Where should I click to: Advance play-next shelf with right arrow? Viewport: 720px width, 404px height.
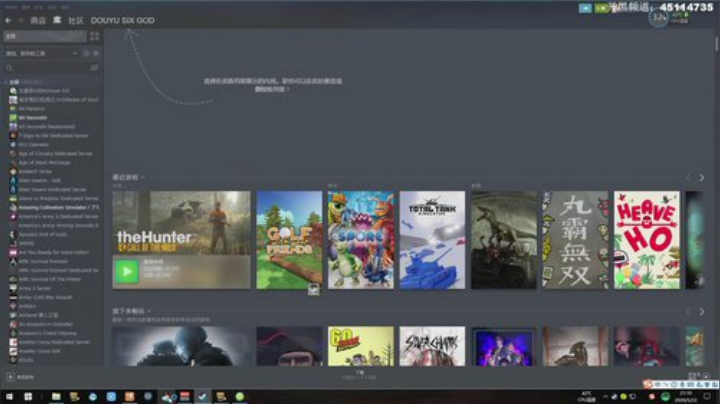tap(701, 312)
